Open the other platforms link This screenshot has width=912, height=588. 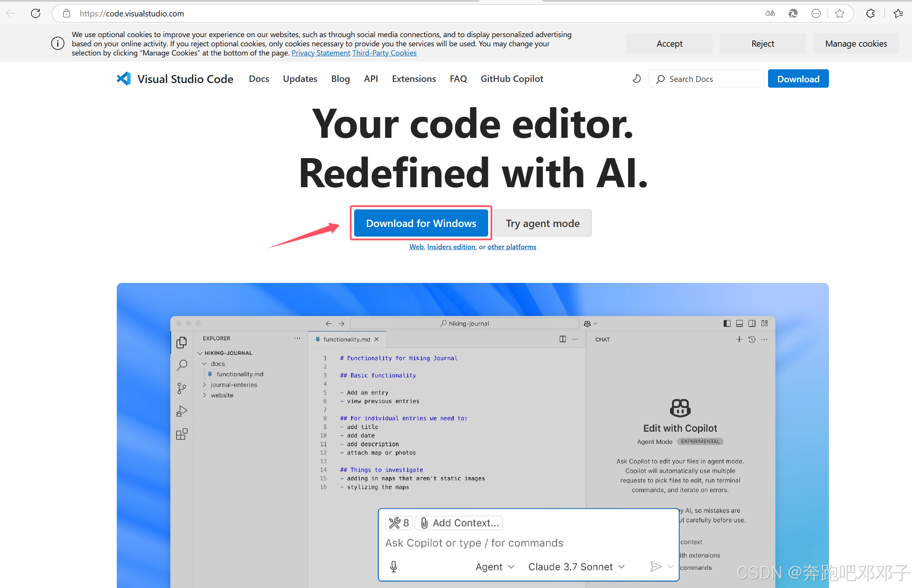coord(512,247)
